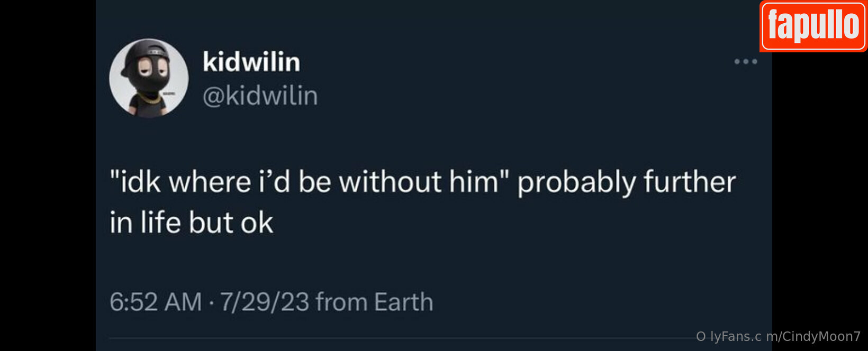The image size is (868, 351).
Task: Click the fapullo logo badge
Action: (x=813, y=26)
